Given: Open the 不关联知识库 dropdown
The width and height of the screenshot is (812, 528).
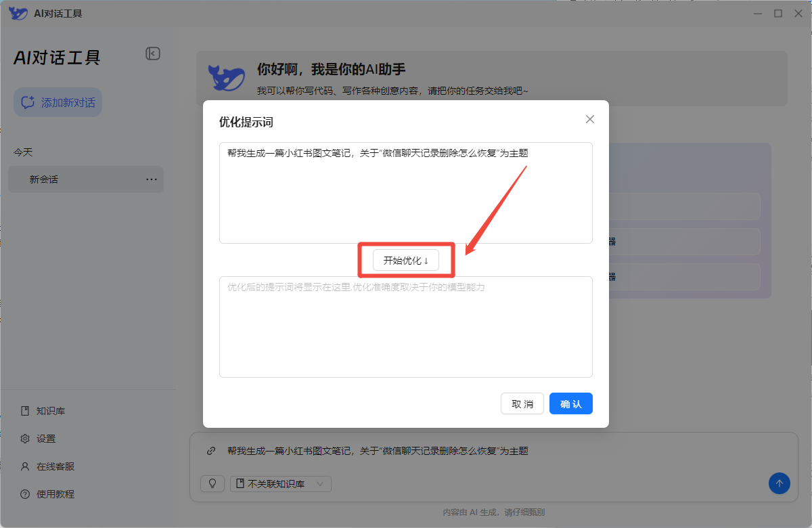Looking at the screenshot, I should 281,483.
